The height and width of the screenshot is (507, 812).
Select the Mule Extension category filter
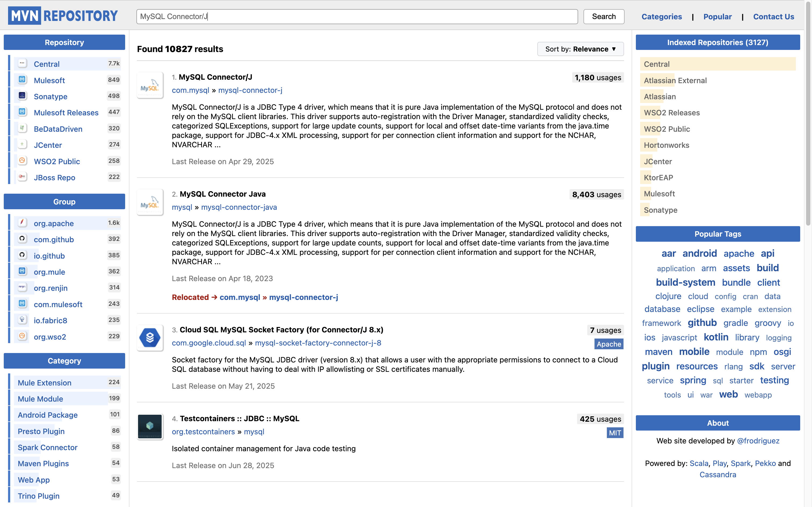click(x=45, y=383)
